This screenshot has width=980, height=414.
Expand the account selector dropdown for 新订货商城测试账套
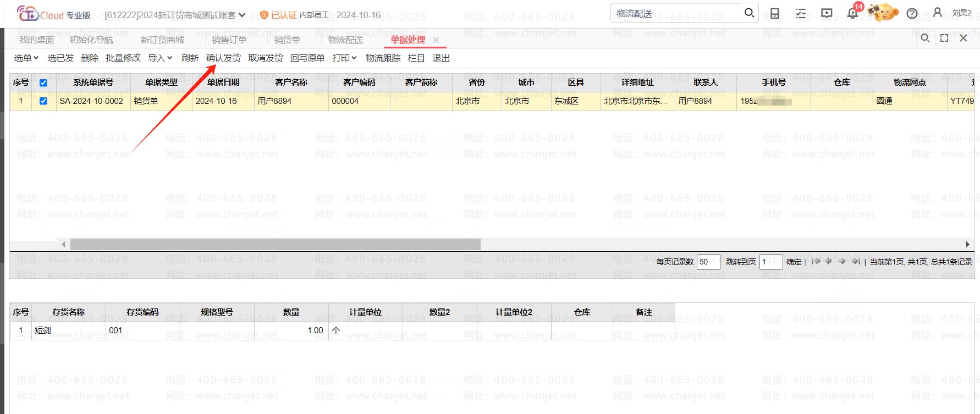click(x=242, y=15)
